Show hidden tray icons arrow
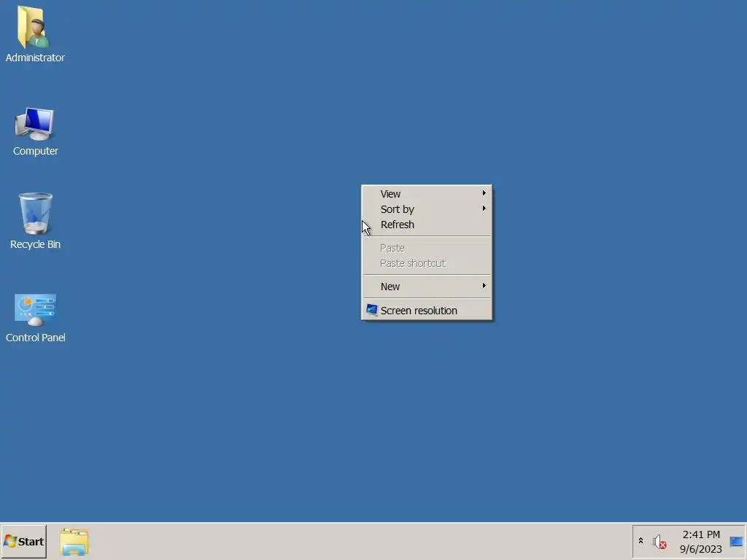This screenshot has width=747, height=560. (x=640, y=541)
